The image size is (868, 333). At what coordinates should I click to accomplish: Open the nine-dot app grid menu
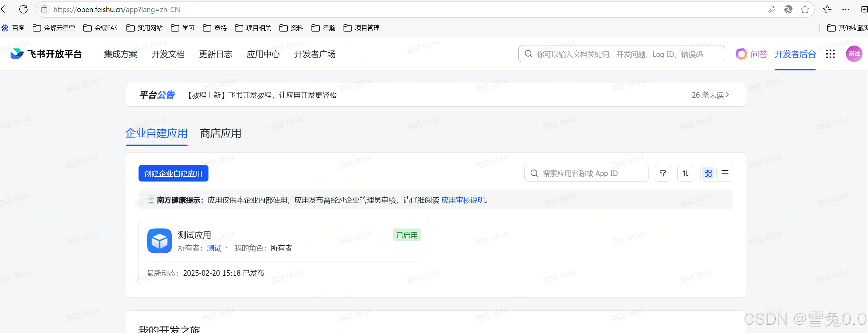(x=830, y=54)
